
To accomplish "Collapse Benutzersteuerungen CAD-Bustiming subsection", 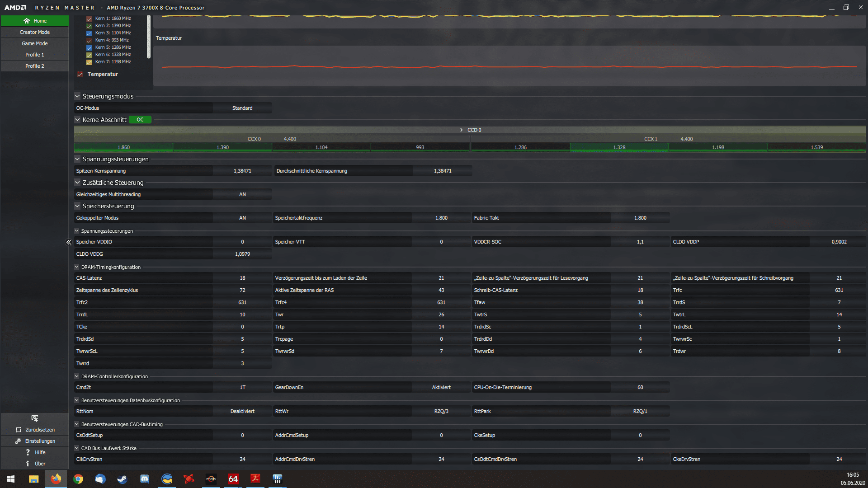I will (x=77, y=424).
